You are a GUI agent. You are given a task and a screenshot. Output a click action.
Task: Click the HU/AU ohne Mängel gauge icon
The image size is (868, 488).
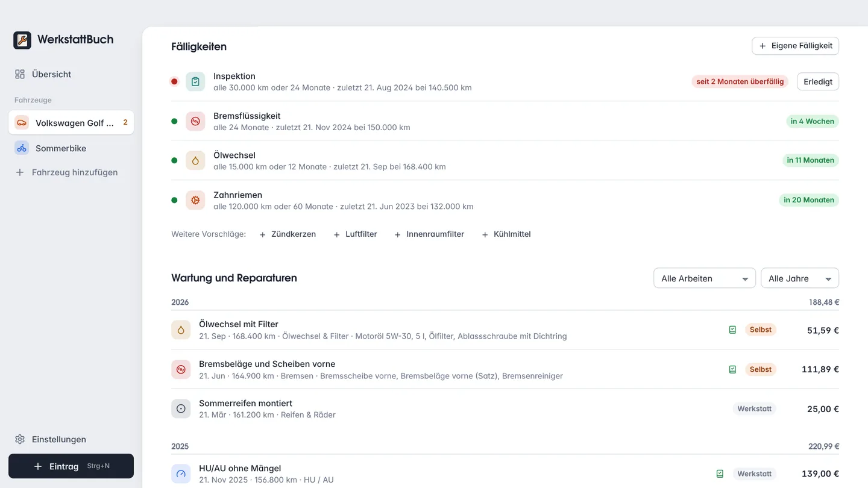coord(181,474)
